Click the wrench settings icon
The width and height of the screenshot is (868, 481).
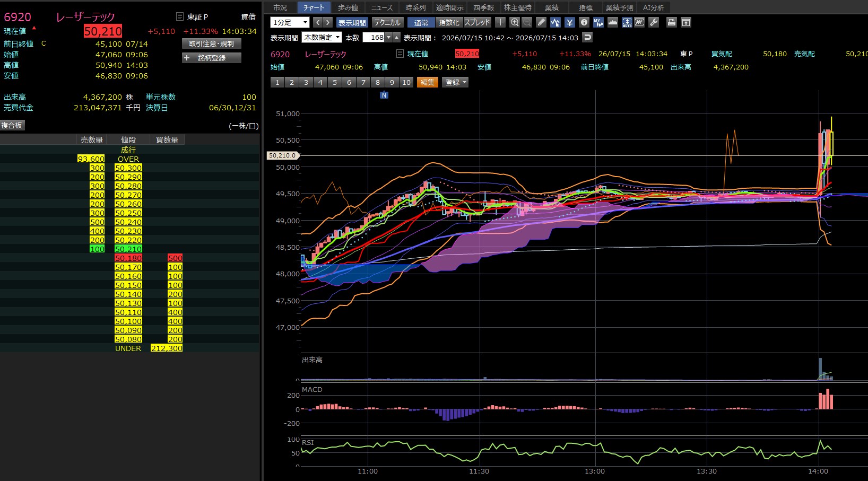[x=654, y=22]
